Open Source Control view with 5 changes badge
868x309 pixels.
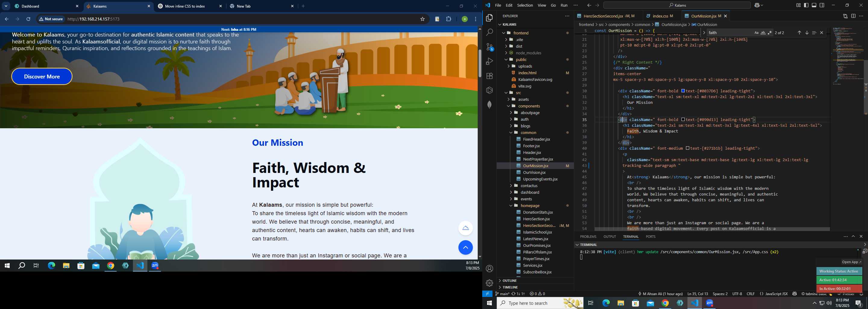coord(489,47)
